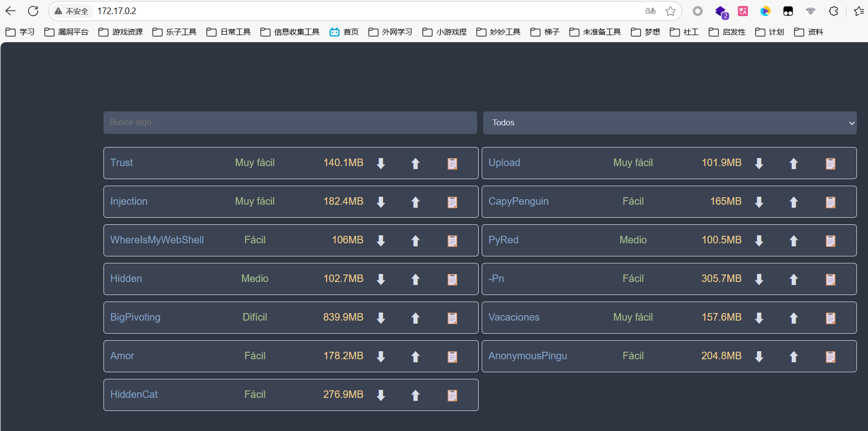Open the 信息收集工具 bookmark folder
868x431 pixels.
(290, 32)
